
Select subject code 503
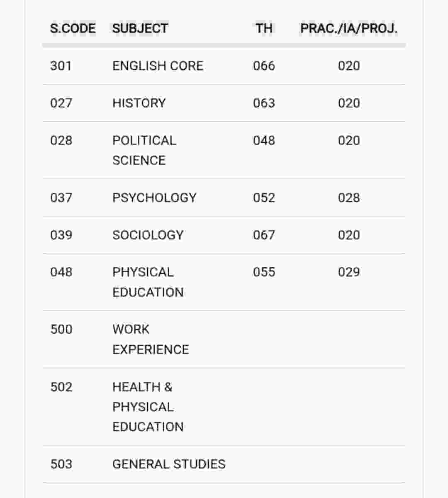(x=61, y=464)
